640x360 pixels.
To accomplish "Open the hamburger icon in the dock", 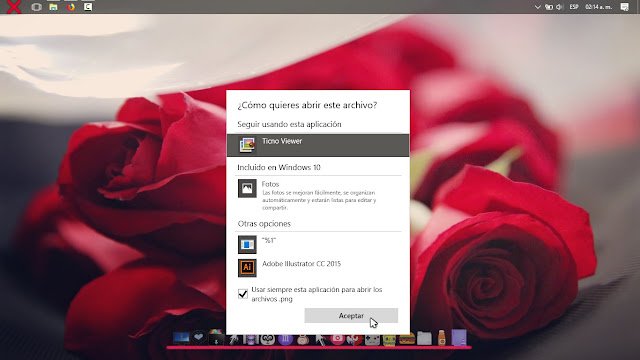I will point(407,339).
